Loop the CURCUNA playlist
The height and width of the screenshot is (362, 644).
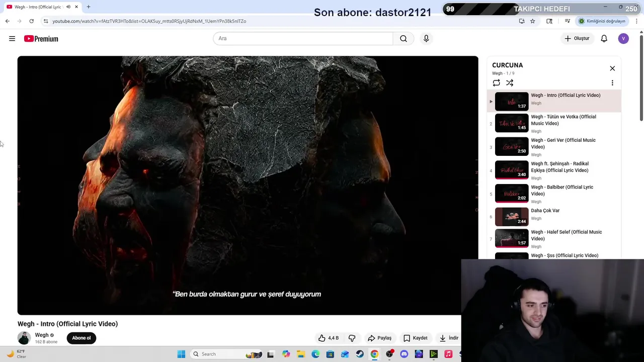(x=497, y=83)
